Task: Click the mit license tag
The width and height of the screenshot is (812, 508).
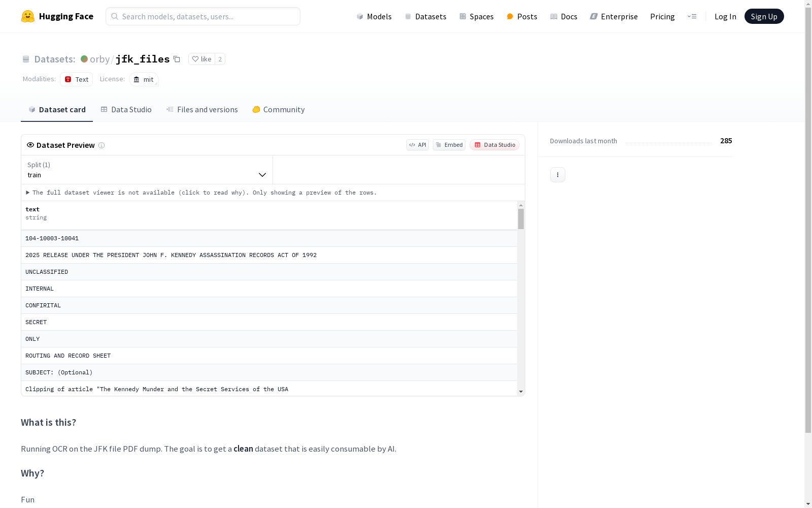Action: pyautogui.click(x=144, y=79)
